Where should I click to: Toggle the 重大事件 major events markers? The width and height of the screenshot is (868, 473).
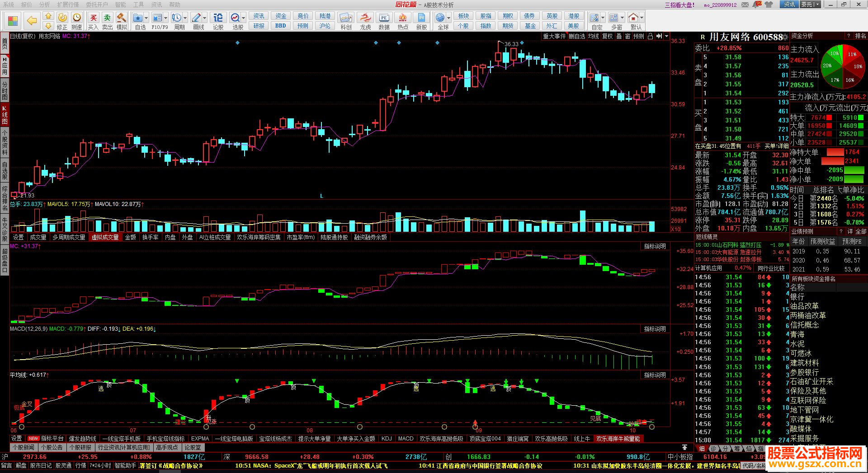pos(554,36)
